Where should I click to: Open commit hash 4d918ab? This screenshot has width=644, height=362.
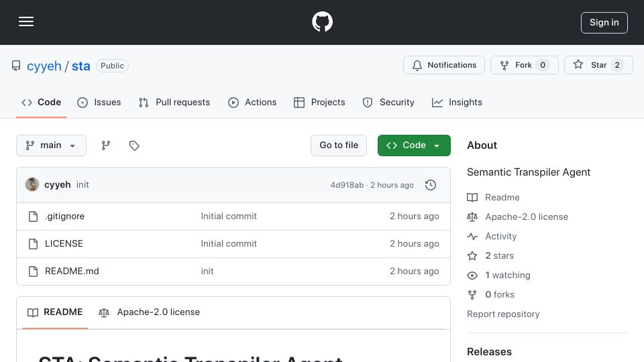(x=347, y=185)
